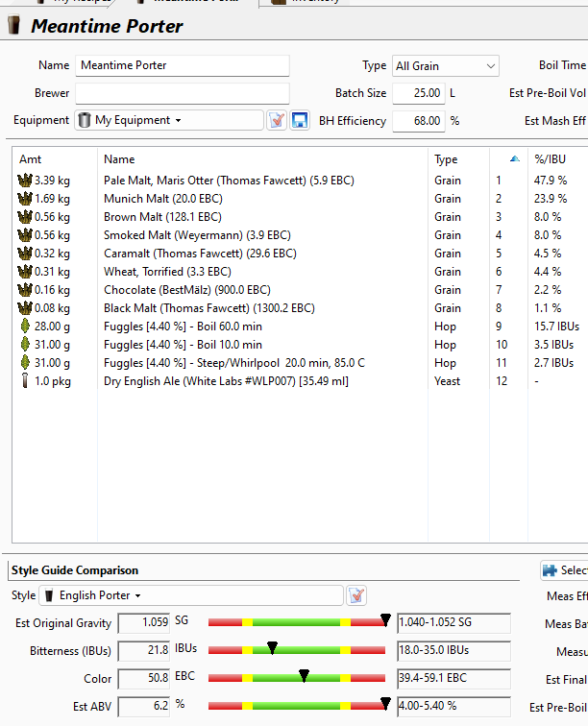Click the 3.5 IBUs value

coord(553,345)
